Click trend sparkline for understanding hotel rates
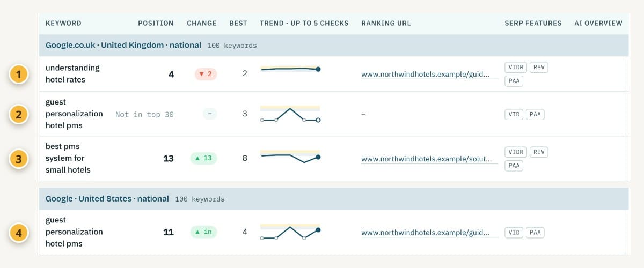 pos(290,69)
